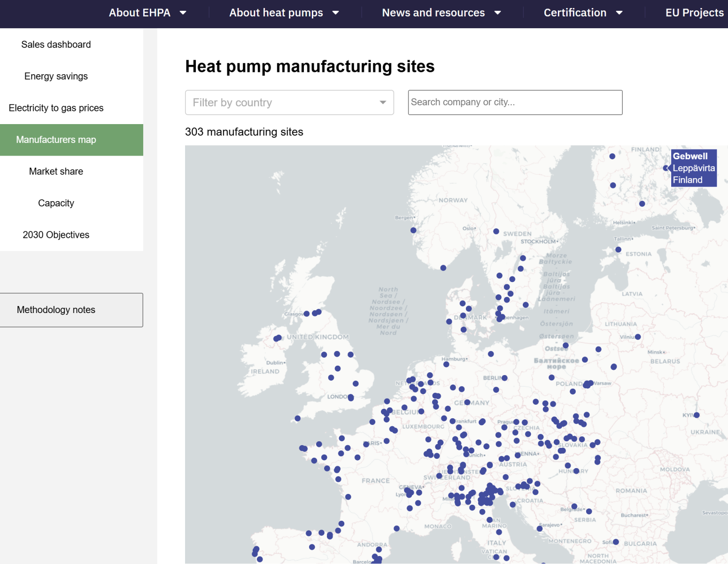This screenshot has height=564, width=728.
Task: View the Capacity section
Action: [x=56, y=203]
